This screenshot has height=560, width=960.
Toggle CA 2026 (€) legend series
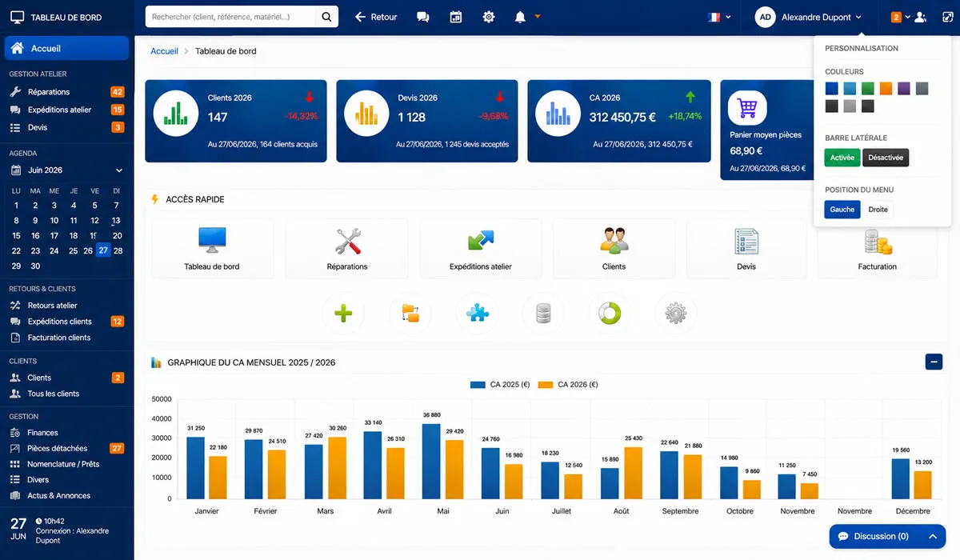(x=568, y=385)
